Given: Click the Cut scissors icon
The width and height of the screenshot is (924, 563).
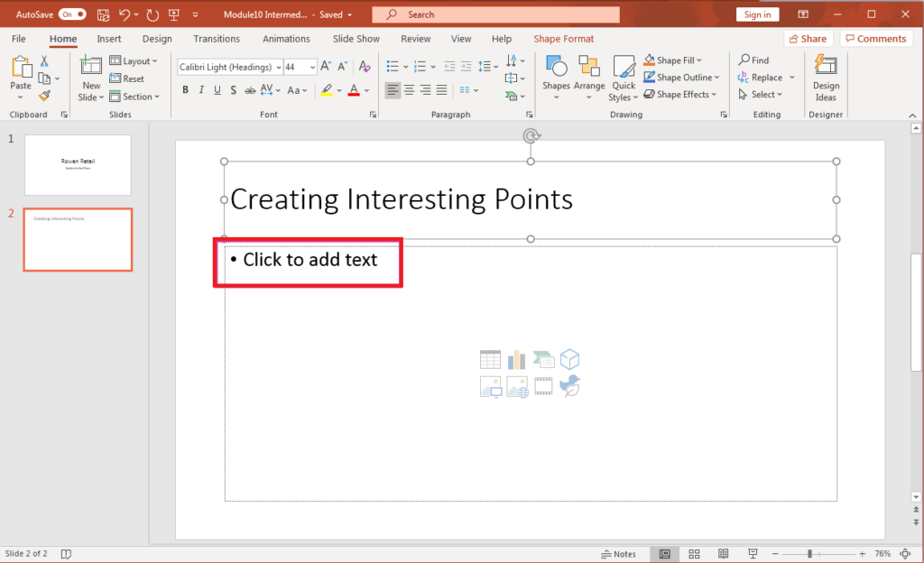Looking at the screenshot, I should coord(44,60).
